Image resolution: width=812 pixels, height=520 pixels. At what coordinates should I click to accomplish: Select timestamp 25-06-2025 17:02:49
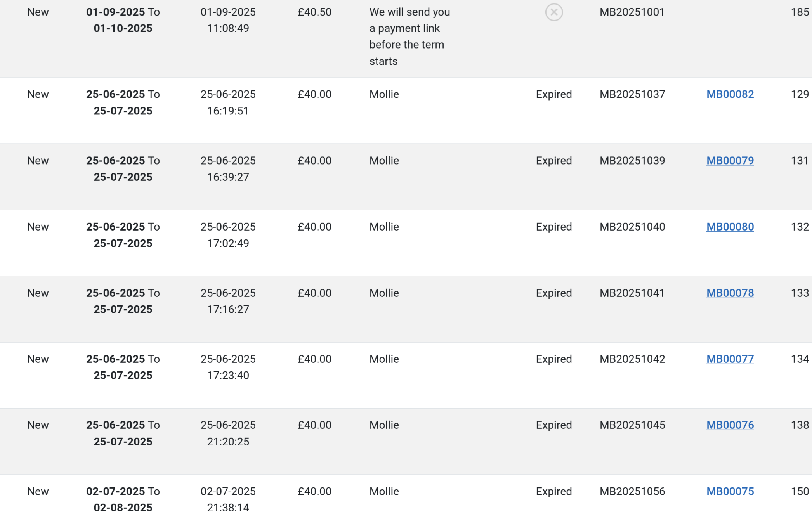click(228, 235)
